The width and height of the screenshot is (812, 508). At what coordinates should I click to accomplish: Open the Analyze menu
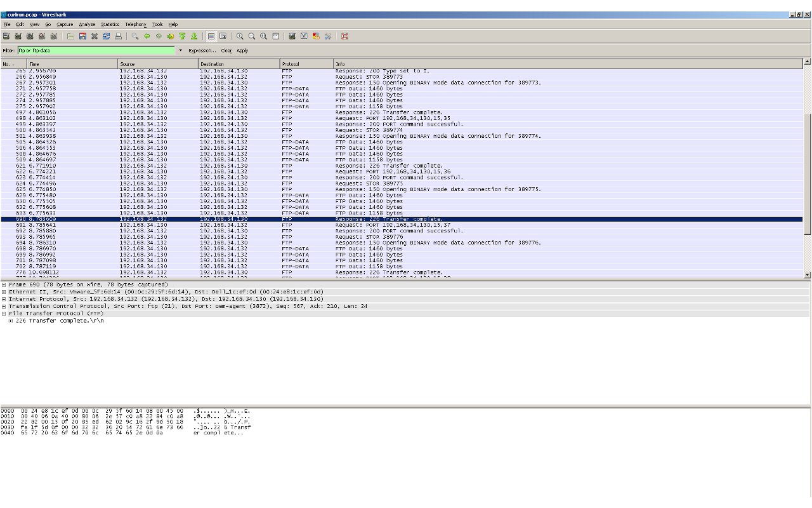[x=88, y=24]
